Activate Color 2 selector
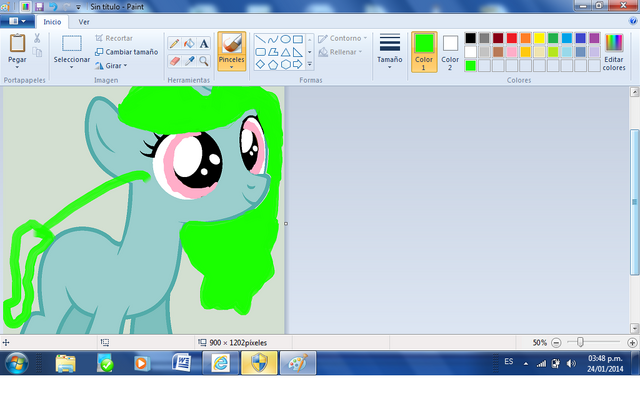The width and height of the screenshot is (640, 401). click(450, 52)
